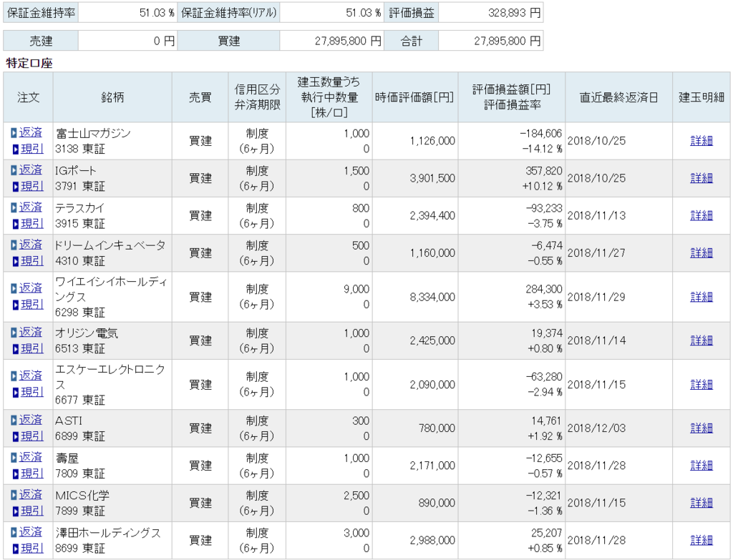Click 銘柄 column header
Image resolution: width=733 pixels, height=560 pixels.
(112, 97)
